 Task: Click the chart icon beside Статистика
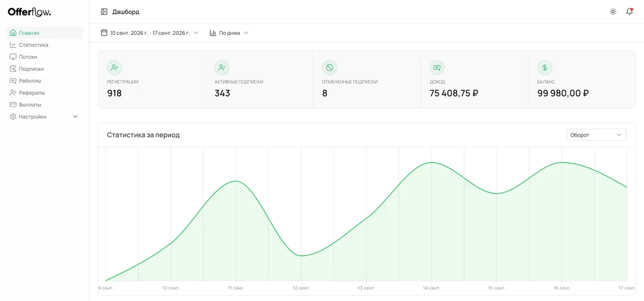point(13,45)
